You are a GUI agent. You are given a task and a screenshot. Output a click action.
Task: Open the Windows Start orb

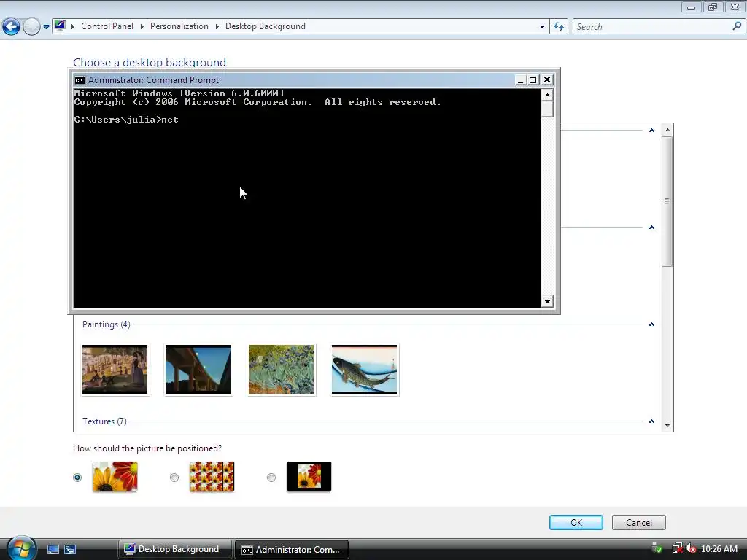click(x=21, y=548)
